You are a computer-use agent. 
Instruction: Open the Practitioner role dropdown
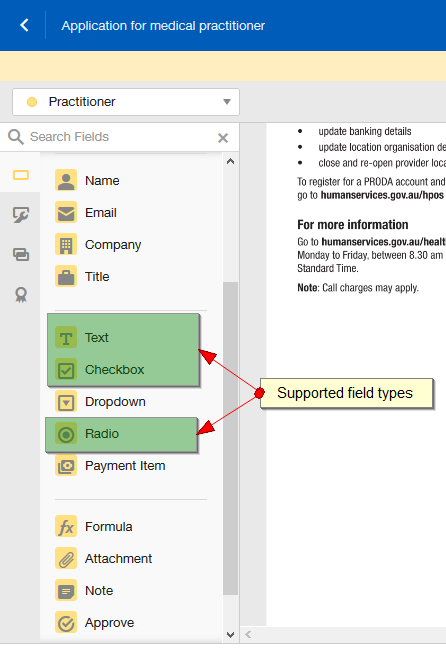126,102
